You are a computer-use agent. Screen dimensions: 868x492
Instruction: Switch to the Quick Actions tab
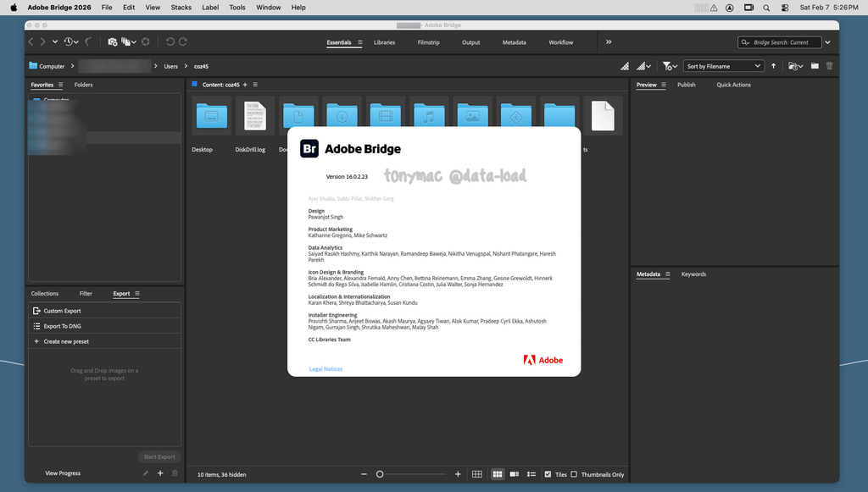733,86
